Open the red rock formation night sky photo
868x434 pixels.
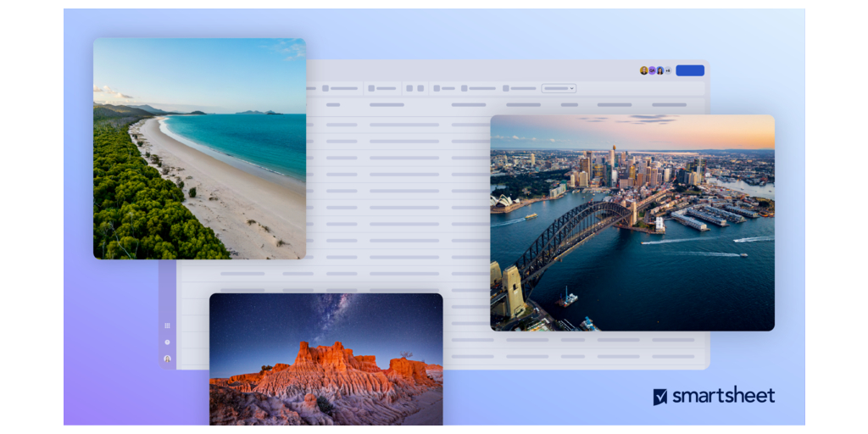(325, 359)
